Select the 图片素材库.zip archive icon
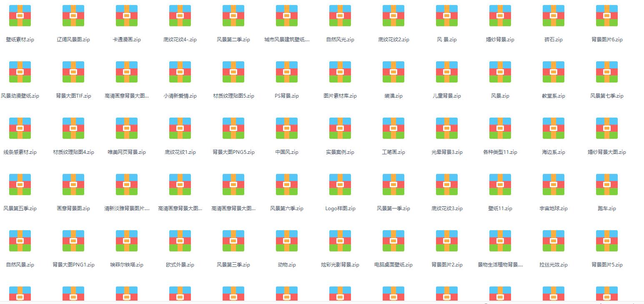Viewport: 644px width, 304px height. pos(340,72)
